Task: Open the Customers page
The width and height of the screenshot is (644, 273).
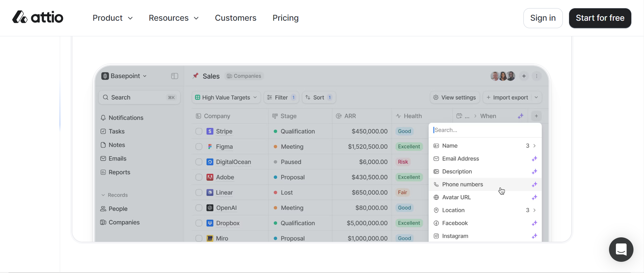Action: pos(235,18)
